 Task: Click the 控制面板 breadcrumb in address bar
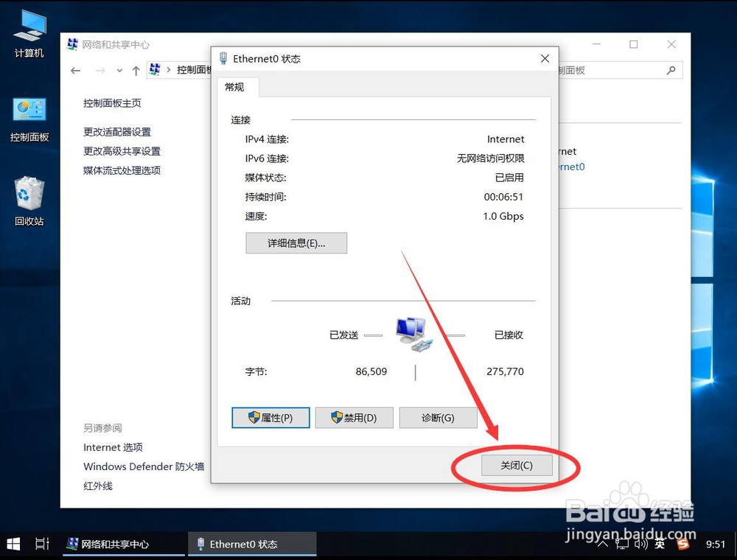[194, 70]
